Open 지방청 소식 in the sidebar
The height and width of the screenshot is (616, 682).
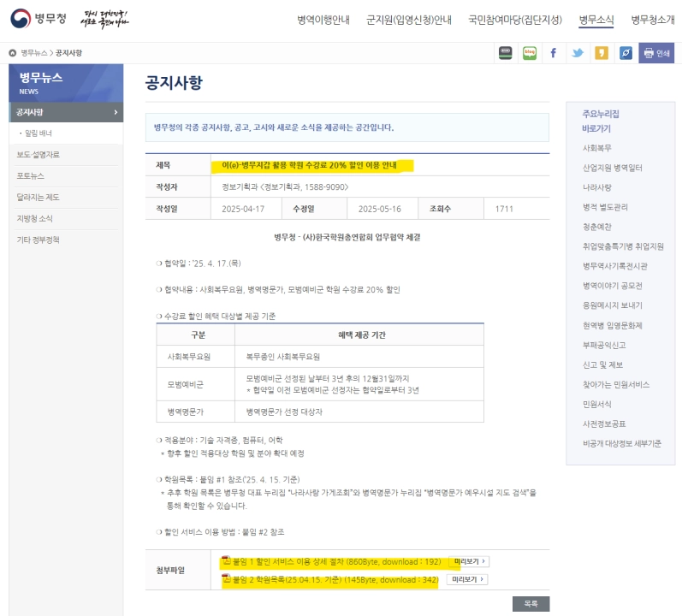click(x=35, y=219)
